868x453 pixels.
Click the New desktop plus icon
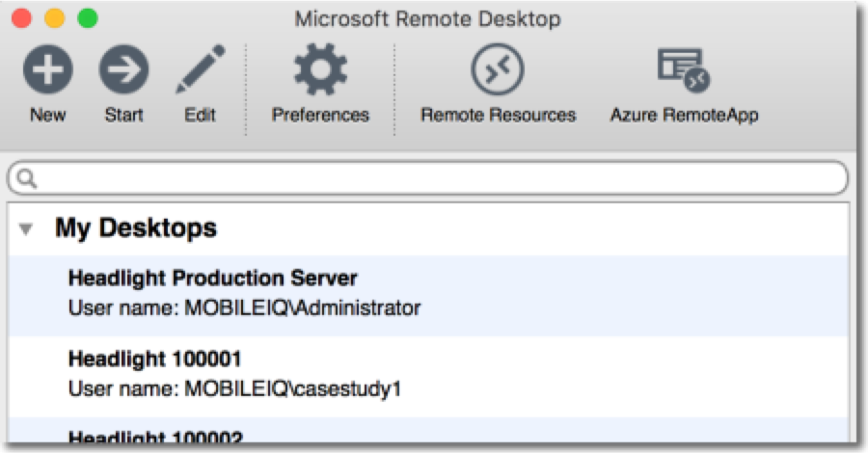pos(47,70)
